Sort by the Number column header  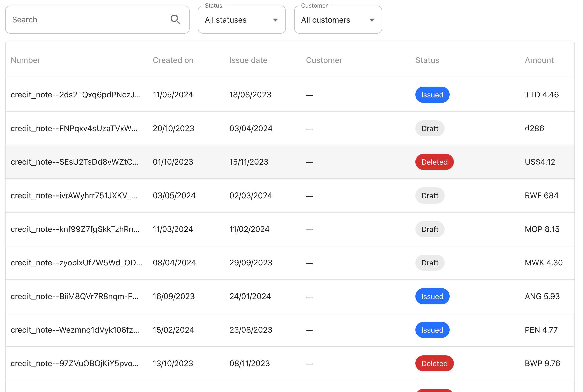point(25,60)
